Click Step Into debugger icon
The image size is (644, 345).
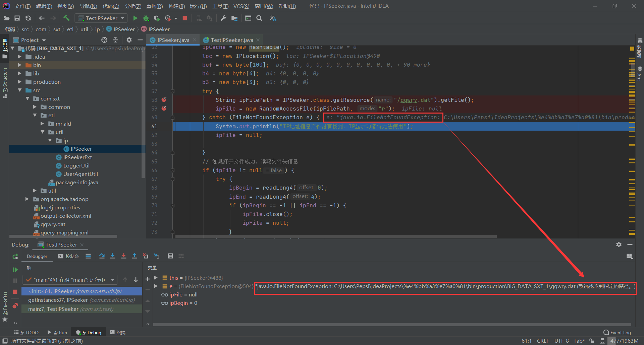point(113,256)
